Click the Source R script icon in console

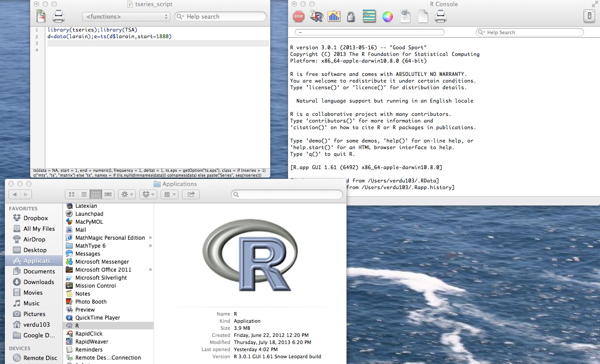[316, 17]
